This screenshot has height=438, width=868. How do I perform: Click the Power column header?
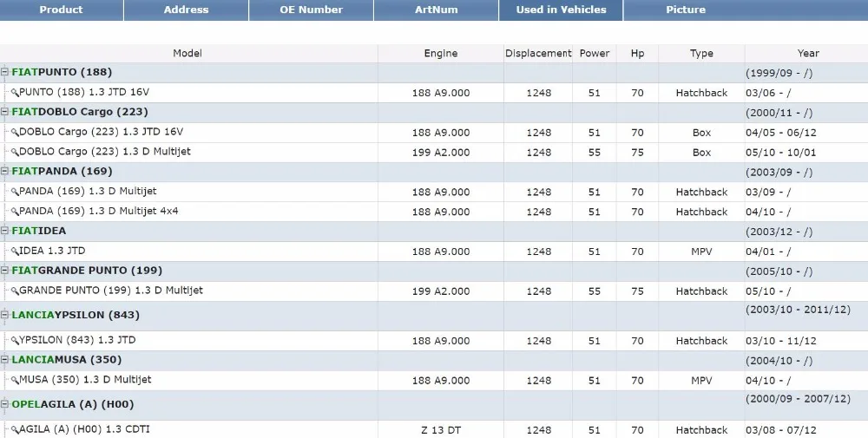click(x=595, y=53)
